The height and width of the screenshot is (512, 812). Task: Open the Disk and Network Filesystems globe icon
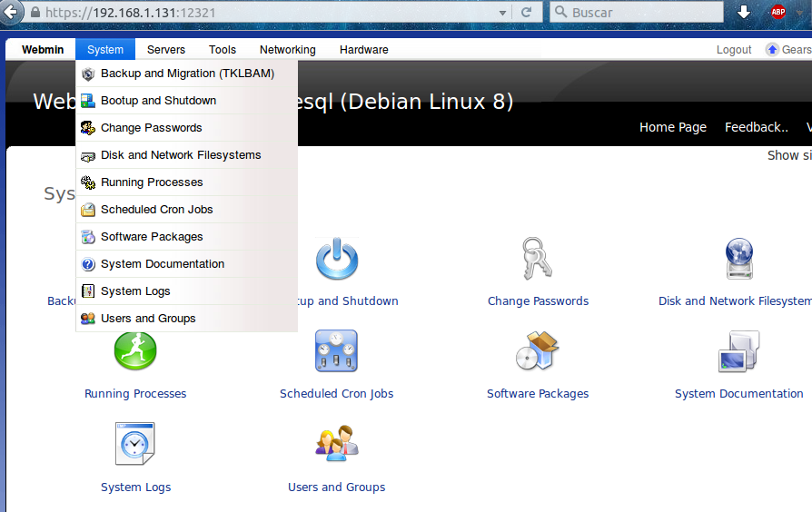point(738,260)
